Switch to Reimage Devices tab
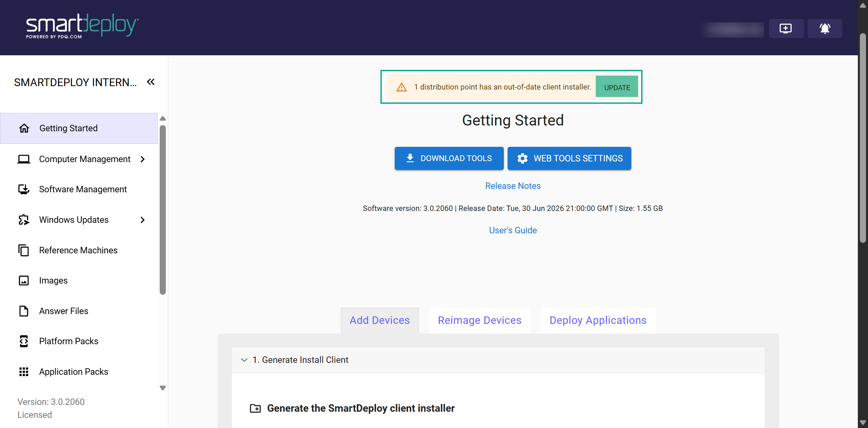This screenshot has height=428, width=868. tap(480, 320)
